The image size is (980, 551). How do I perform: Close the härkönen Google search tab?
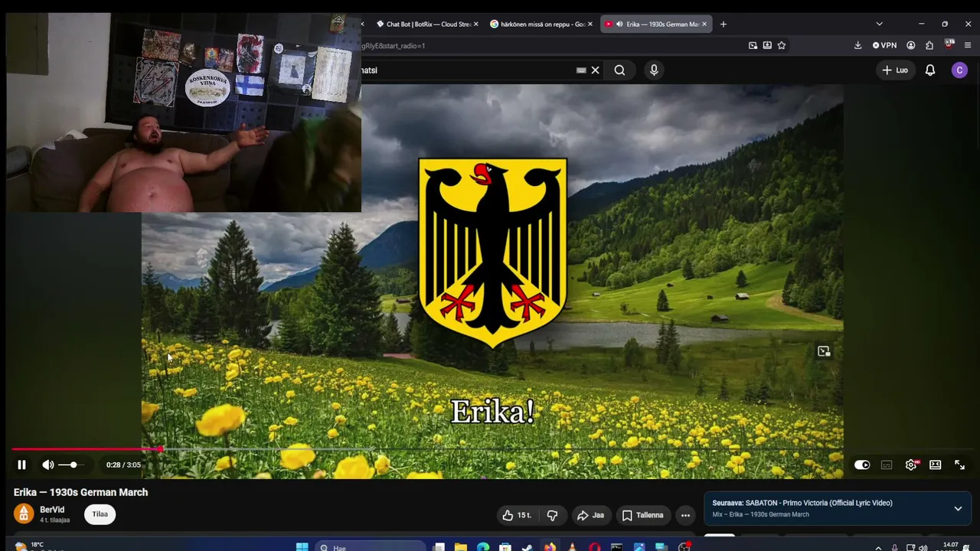(x=590, y=24)
